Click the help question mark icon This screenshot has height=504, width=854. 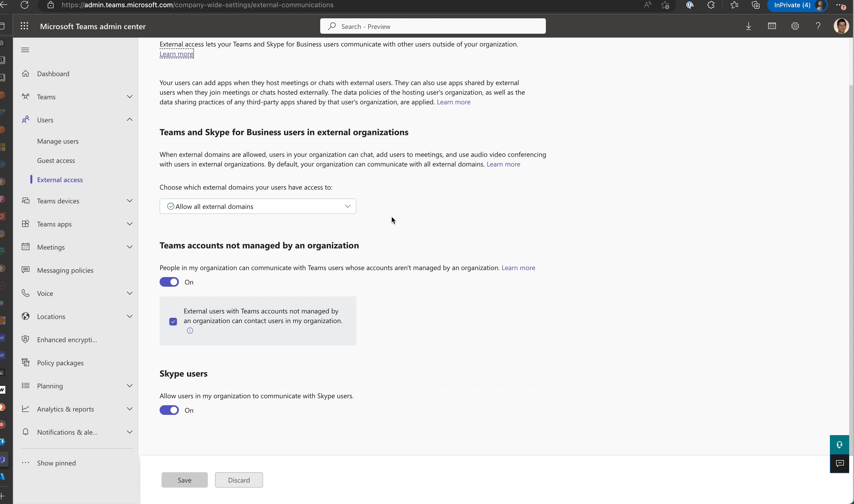point(818,26)
